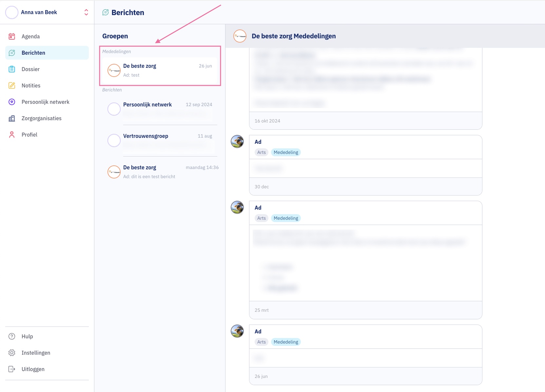Click the Arts tag on 25 mrt message
This screenshot has height=392, width=545.
point(262,218)
